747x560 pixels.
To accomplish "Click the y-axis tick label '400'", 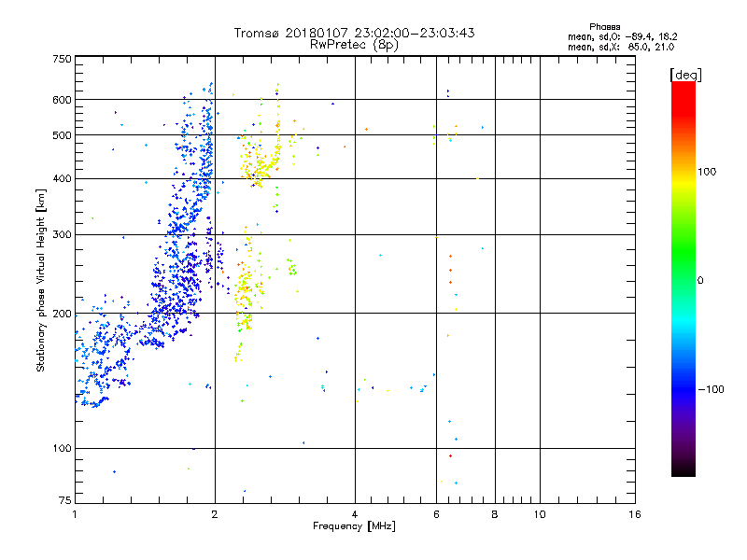I will point(62,179).
